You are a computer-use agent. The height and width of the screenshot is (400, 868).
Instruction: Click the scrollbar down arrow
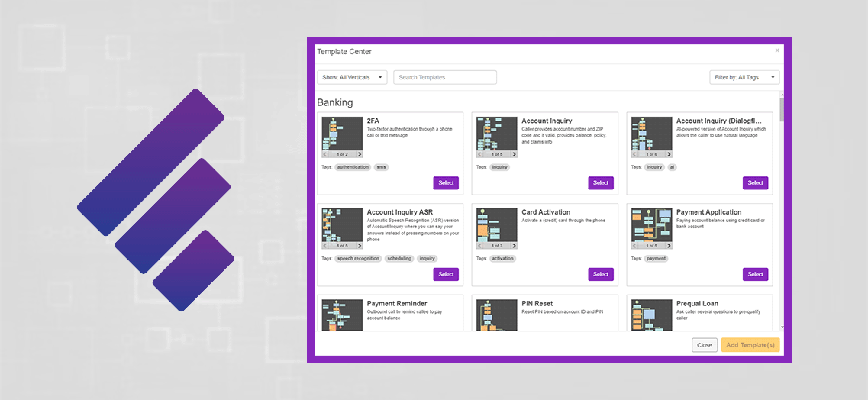point(782,327)
